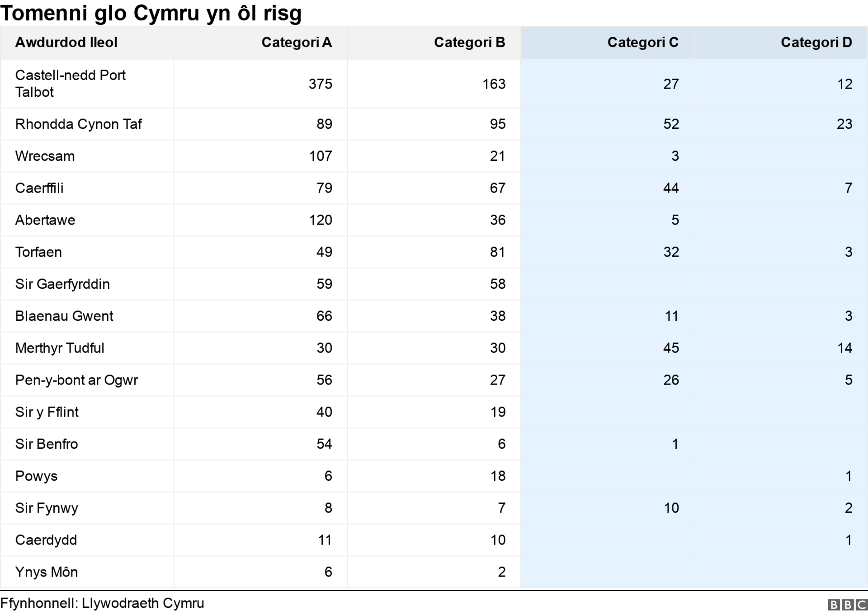The height and width of the screenshot is (615, 868).
Task: Click the title Tomenni glo Cymru yn ôl risg
Action: [151, 13]
